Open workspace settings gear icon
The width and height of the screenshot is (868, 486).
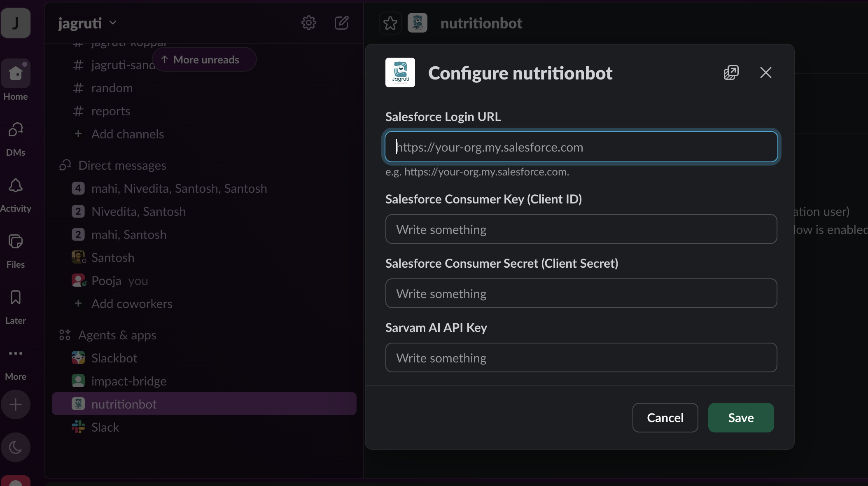[309, 23]
